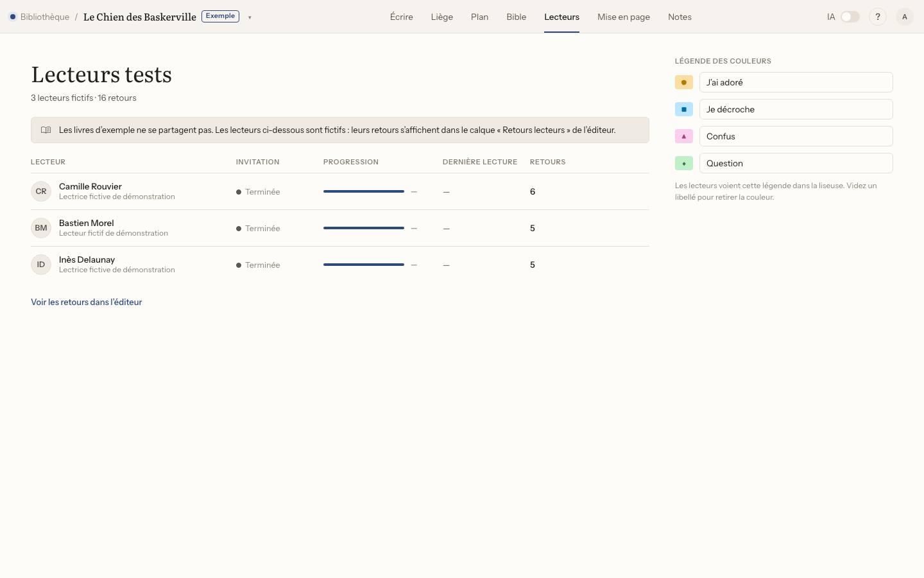Screen dimensions: 924x578
Task: Click the Camille Rouvier reader name
Action: [x=90, y=186]
